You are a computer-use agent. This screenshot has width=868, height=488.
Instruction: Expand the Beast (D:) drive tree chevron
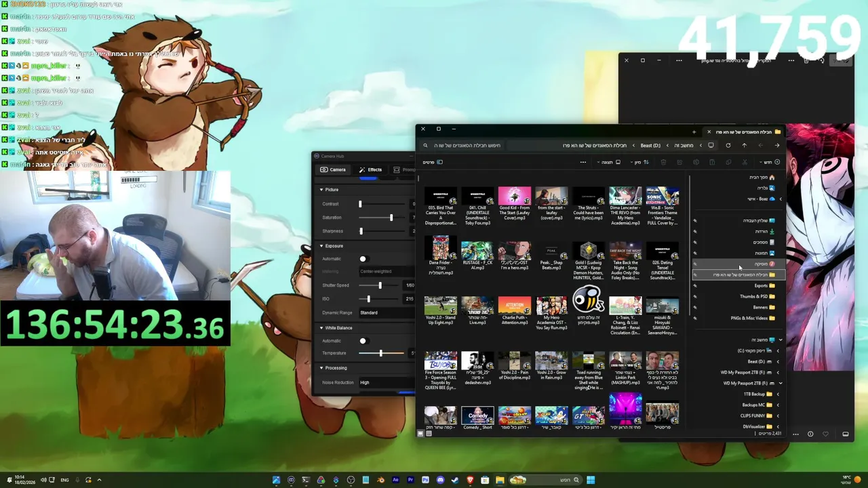click(x=778, y=361)
